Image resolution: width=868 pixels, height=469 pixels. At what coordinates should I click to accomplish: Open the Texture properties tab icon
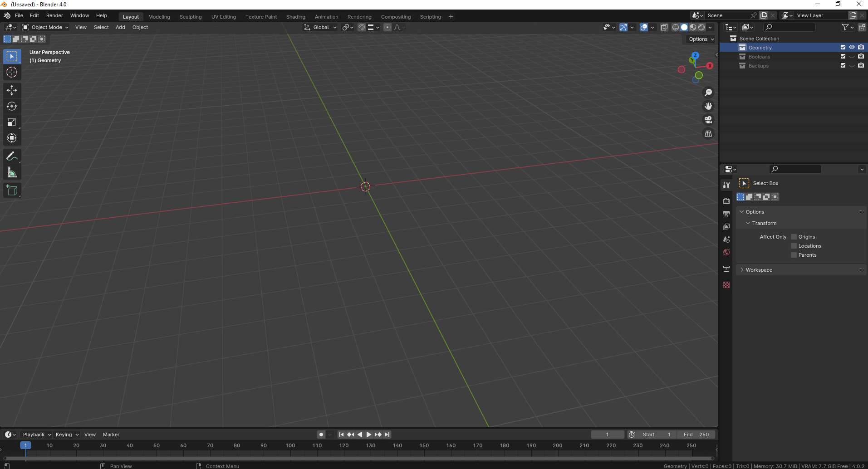point(726,285)
